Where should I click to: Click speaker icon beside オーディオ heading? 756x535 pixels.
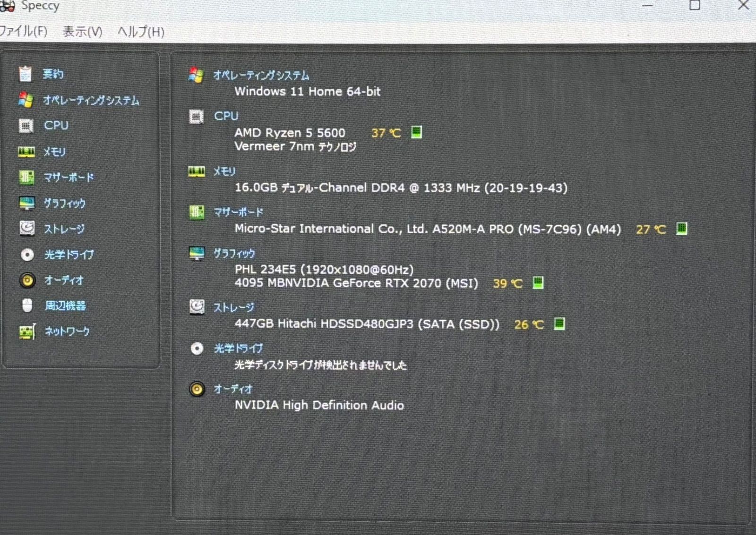click(x=197, y=389)
